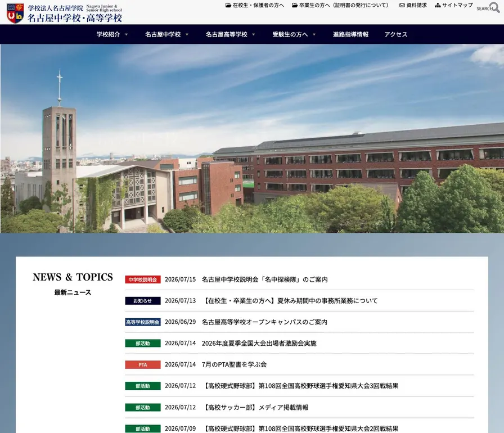504x433 pixels.
Task: Open the 在校生・保護者の方へ link
Action: pyautogui.click(x=258, y=5)
